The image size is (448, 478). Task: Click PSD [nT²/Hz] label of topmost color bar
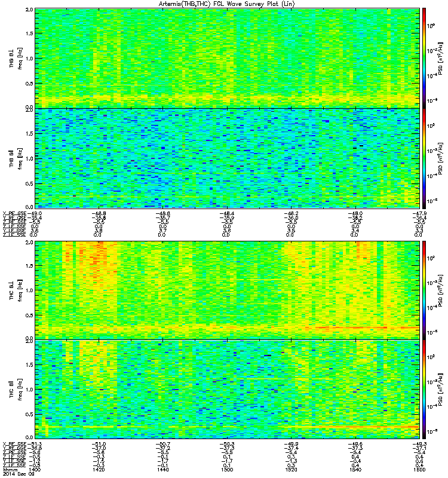point(441,59)
